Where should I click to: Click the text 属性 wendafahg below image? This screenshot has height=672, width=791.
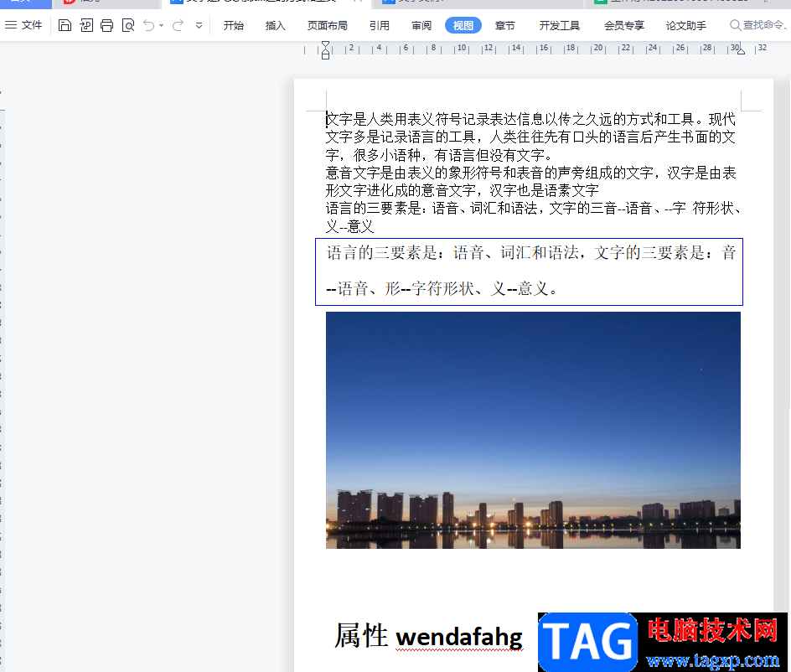coord(429,636)
